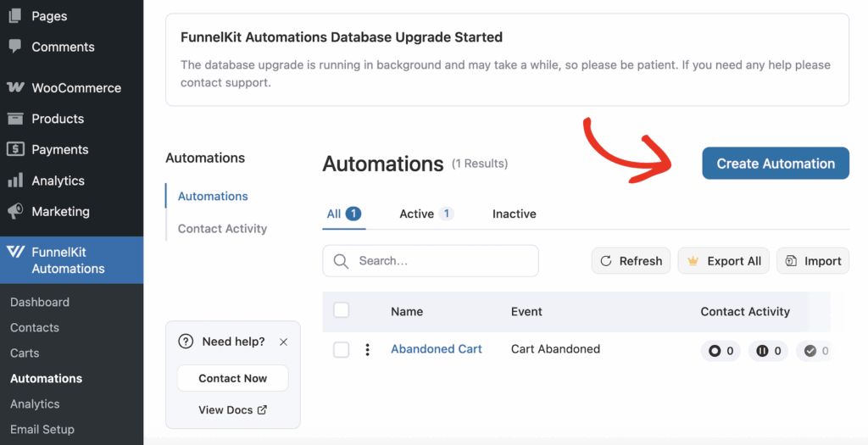Select Contact Activity in left sub-navigation
Screen dimensions: 868x445
222,229
